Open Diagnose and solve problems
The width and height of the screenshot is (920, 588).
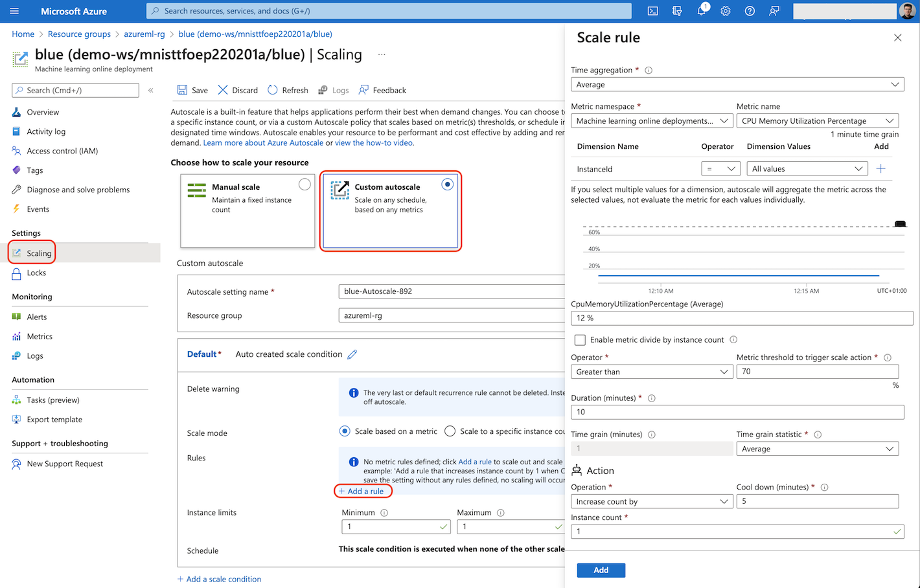click(78, 190)
